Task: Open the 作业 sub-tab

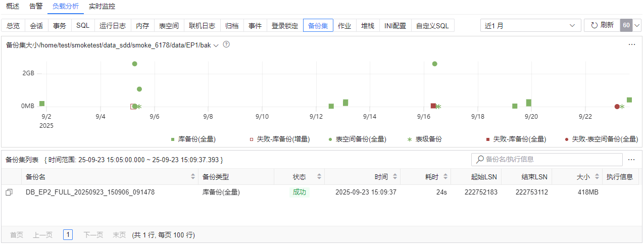Action: (x=344, y=25)
